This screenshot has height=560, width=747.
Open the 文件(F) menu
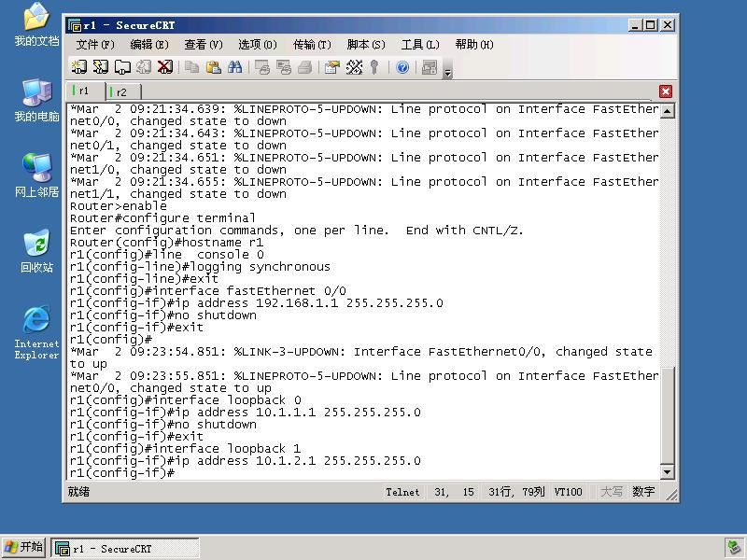95,45
